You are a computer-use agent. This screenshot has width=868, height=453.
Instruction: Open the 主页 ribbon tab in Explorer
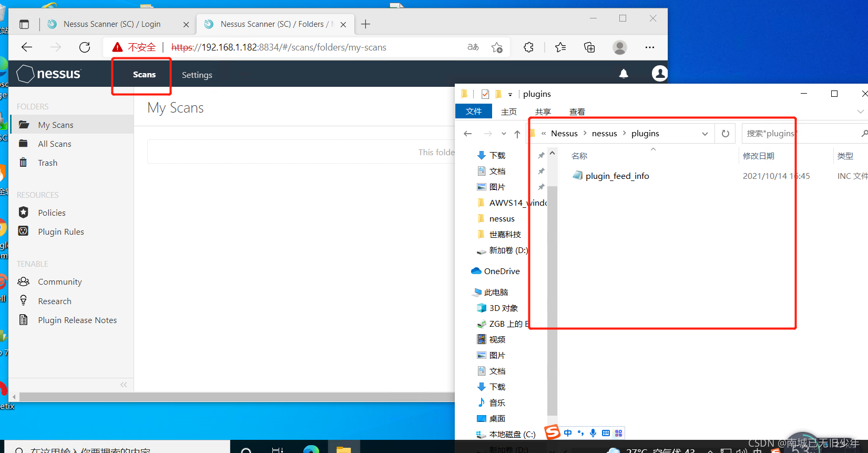[509, 112]
